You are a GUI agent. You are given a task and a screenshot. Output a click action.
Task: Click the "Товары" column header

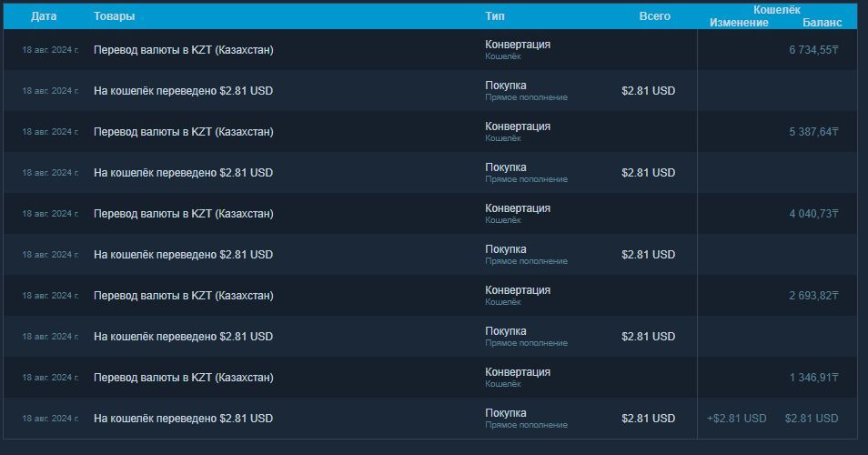pos(115,16)
